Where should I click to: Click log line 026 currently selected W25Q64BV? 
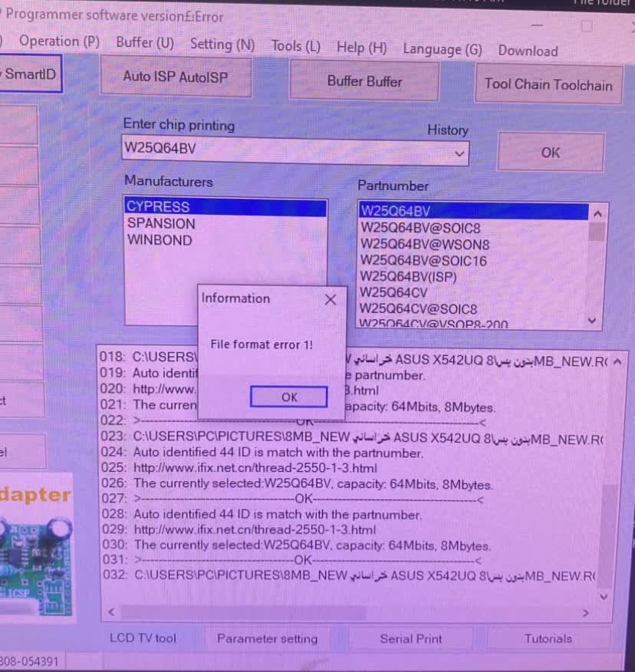coord(314,484)
